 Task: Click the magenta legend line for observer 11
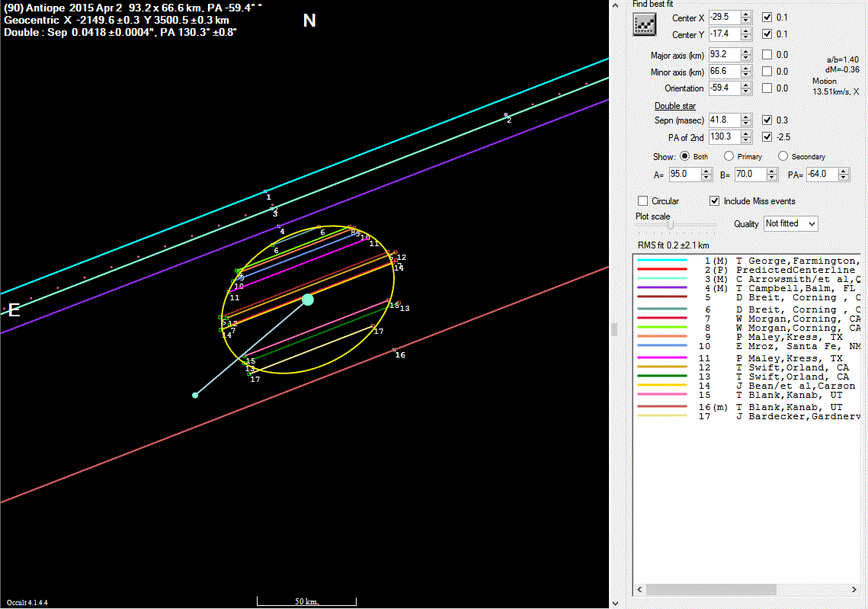(662, 357)
